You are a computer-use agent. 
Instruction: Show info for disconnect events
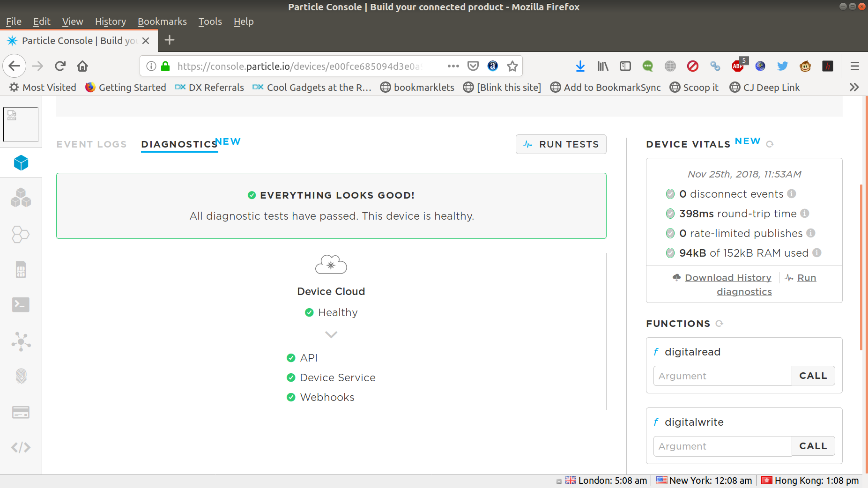point(792,193)
